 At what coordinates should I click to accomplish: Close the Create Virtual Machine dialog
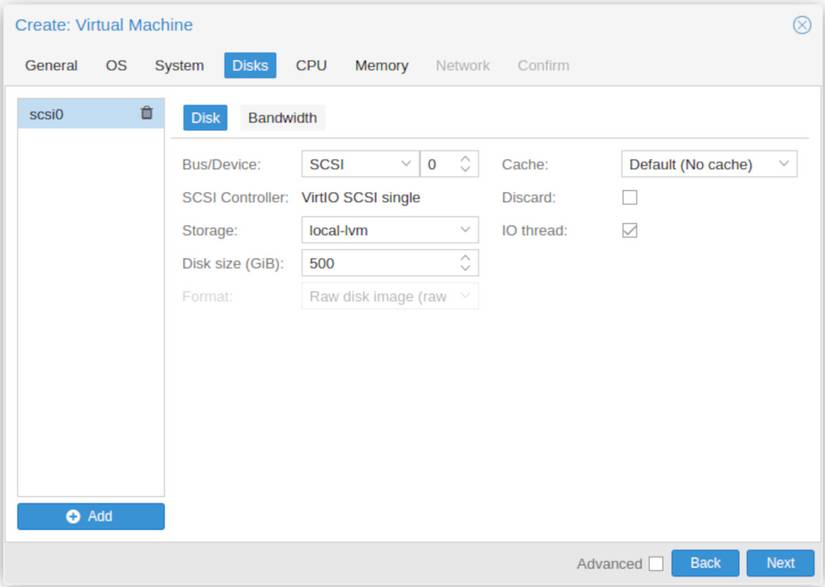[802, 25]
